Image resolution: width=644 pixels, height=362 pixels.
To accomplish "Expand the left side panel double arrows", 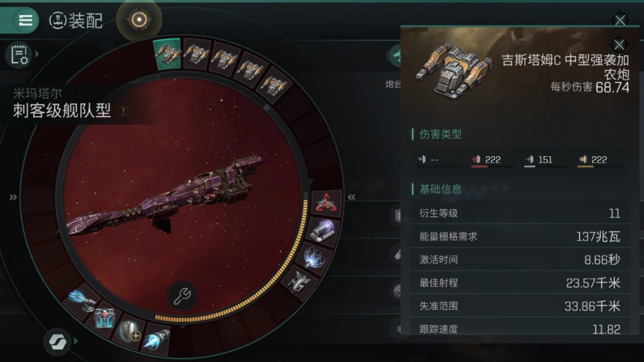I will tap(13, 197).
